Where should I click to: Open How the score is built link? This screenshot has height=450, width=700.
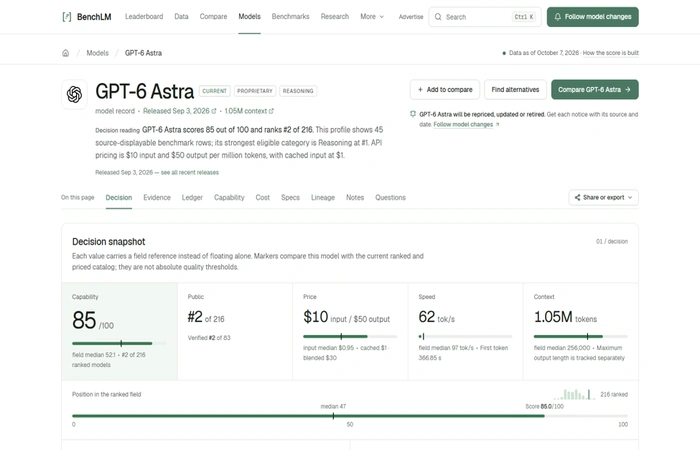[611, 53]
